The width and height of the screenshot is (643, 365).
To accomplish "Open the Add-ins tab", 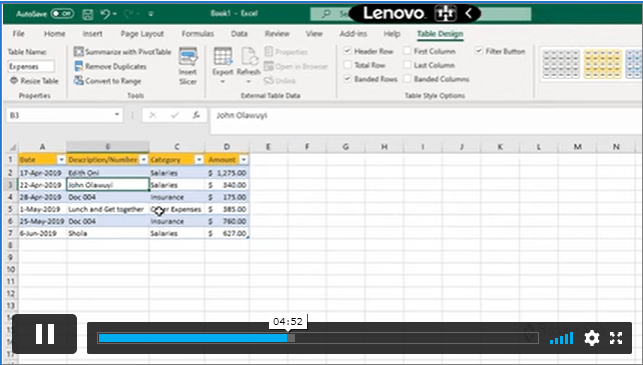I will (353, 34).
